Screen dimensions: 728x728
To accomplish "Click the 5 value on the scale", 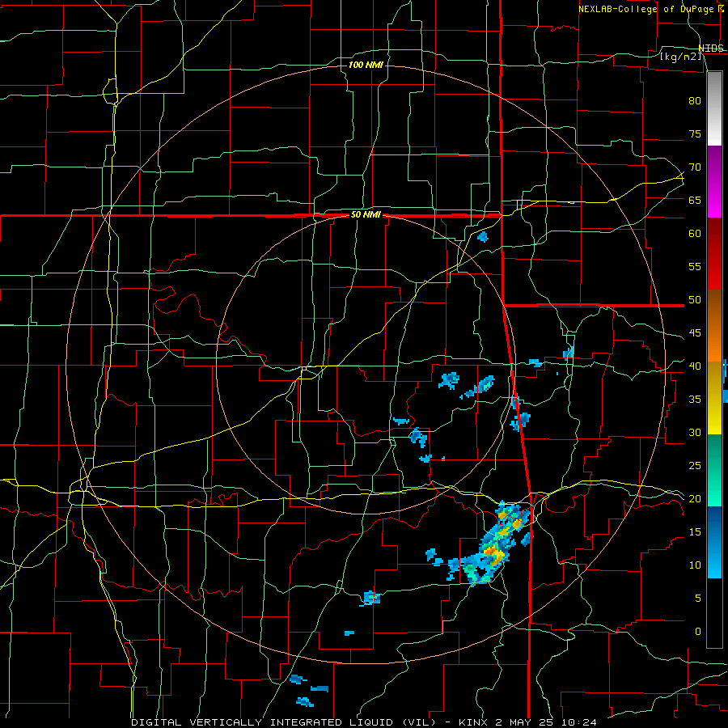I will [698, 599].
